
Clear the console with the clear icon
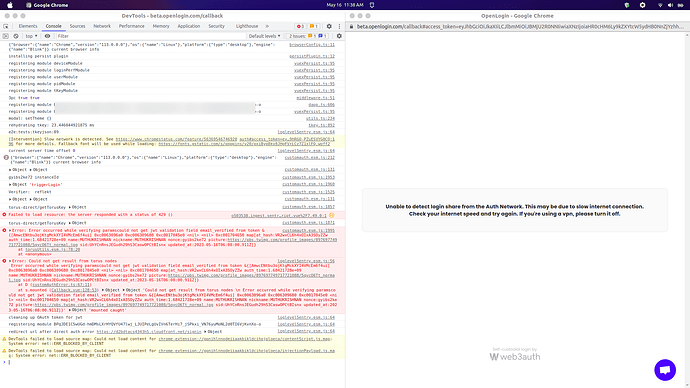coord(16,36)
